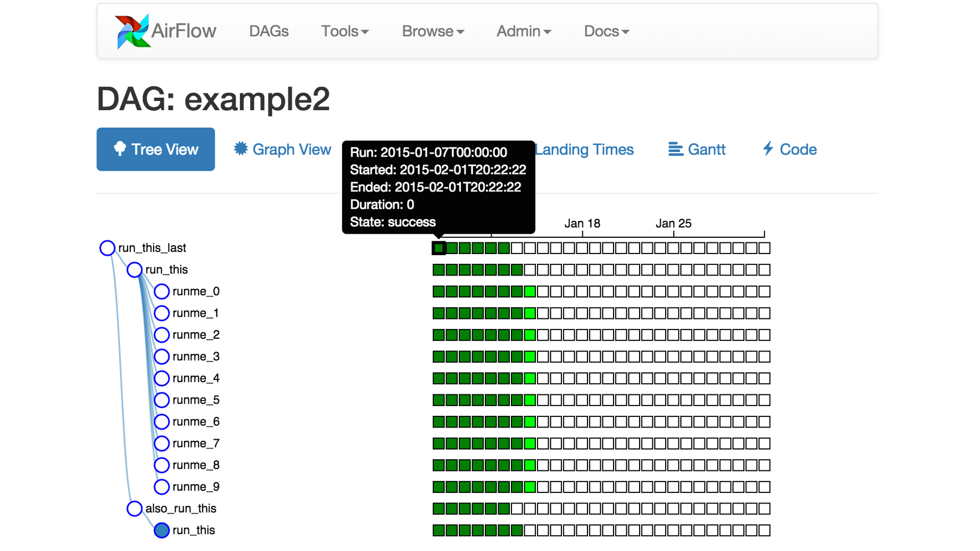
Task: Click the last empty square in bottom run_this row
Action: [x=764, y=530]
